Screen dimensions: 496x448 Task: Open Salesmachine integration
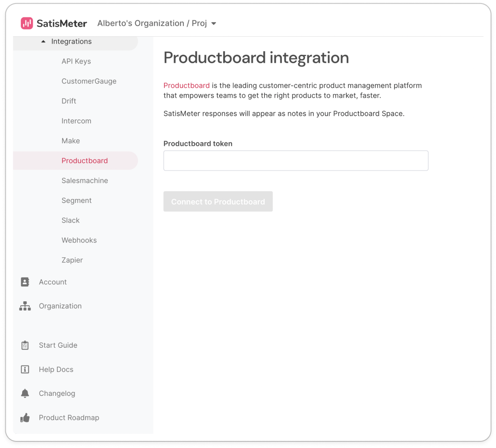[85, 181]
